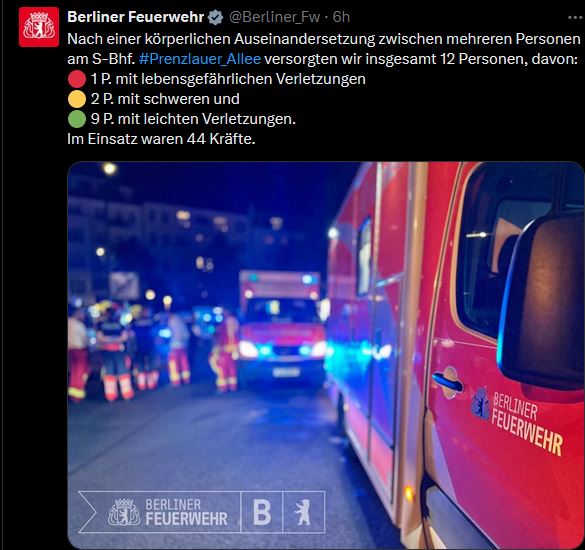This screenshot has width=585, height=550.
Task: Open the @Berliner_Fw handle link
Action: (275, 17)
